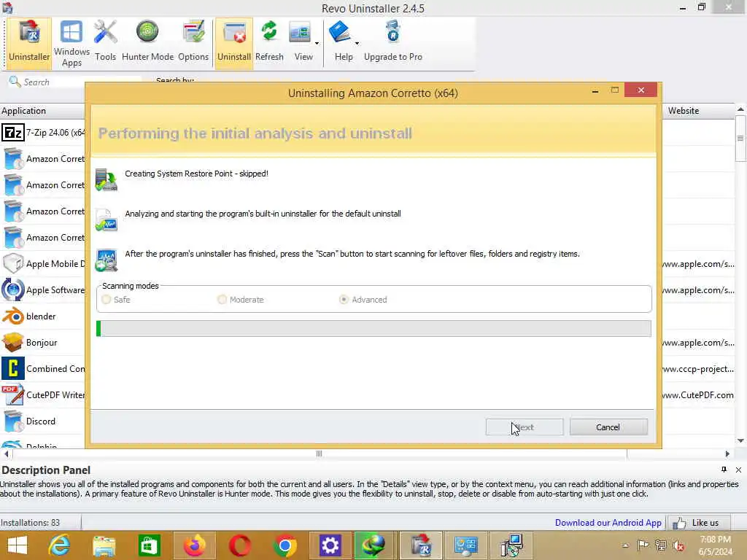Open Firefox from taskbar
This screenshot has width=747, height=560.
pos(194,545)
